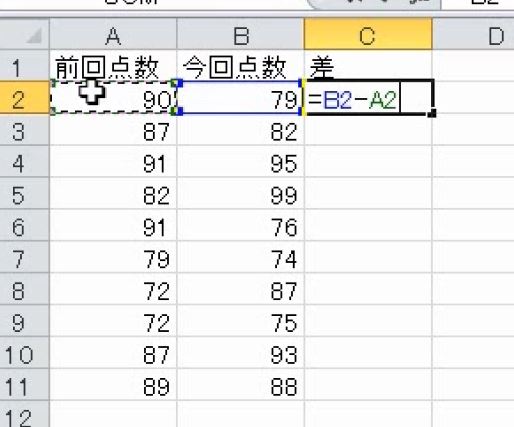
Task: Click cell A8 with value 72
Action: click(x=113, y=289)
